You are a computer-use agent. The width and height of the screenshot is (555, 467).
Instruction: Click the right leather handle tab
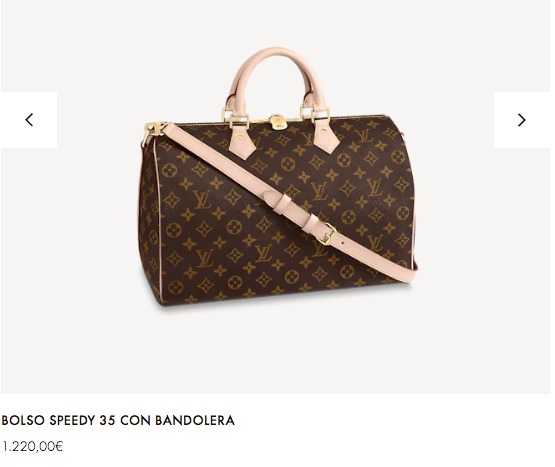tap(326, 136)
